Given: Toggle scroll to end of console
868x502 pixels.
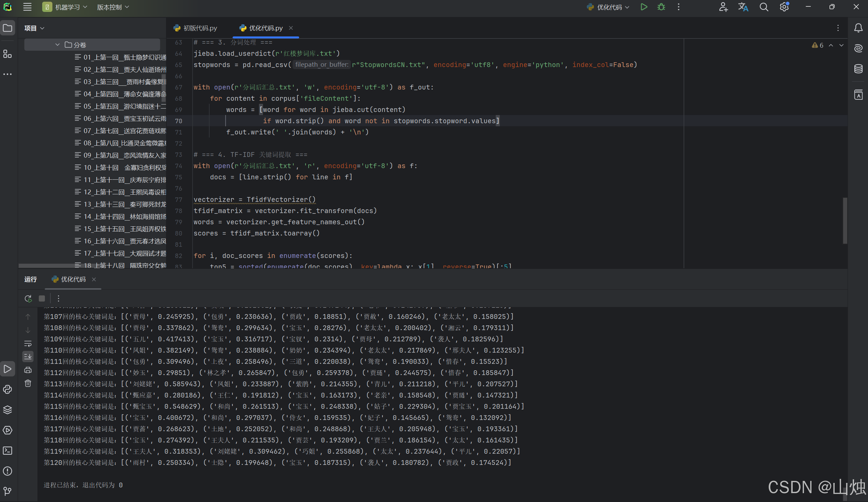Looking at the screenshot, I should pyautogui.click(x=28, y=357).
